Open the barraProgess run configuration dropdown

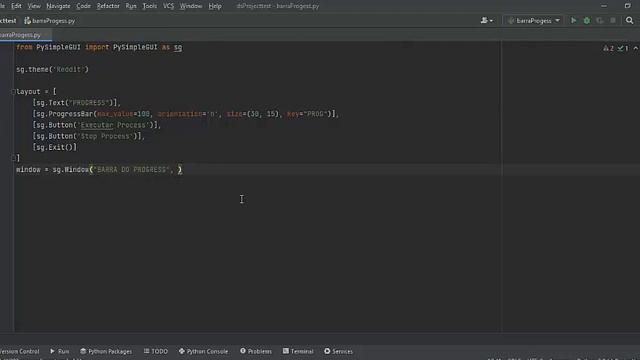coord(533,20)
